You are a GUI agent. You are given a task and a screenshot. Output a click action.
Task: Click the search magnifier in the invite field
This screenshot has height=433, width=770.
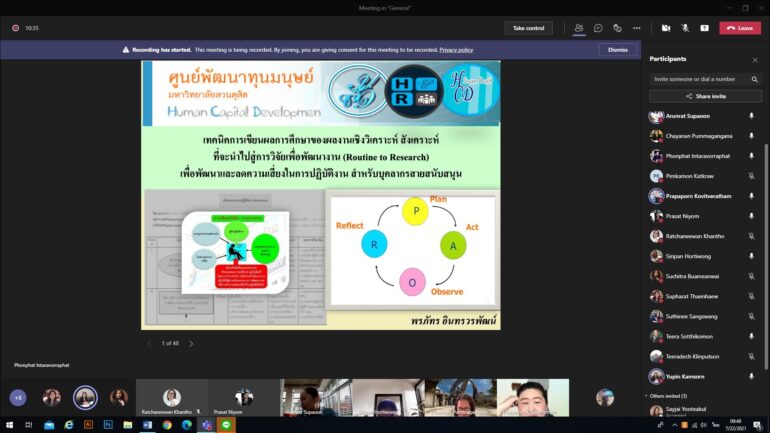[x=755, y=79]
